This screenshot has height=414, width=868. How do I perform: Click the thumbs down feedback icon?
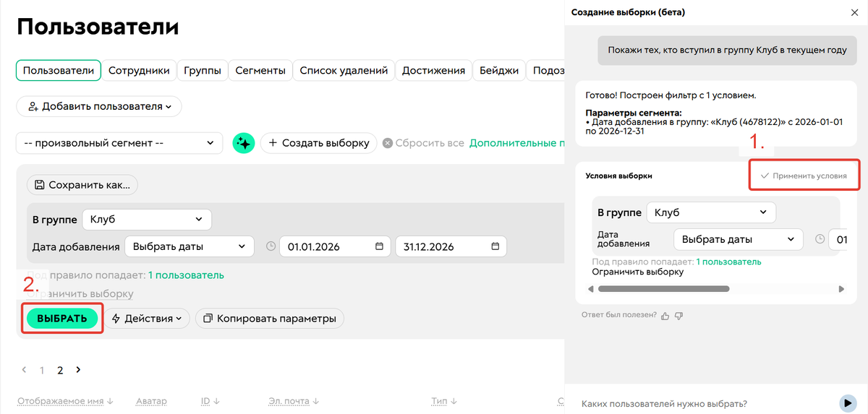pos(678,316)
